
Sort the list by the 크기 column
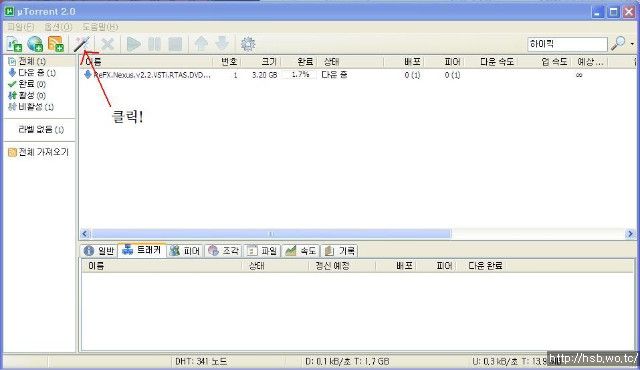[x=269, y=62]
